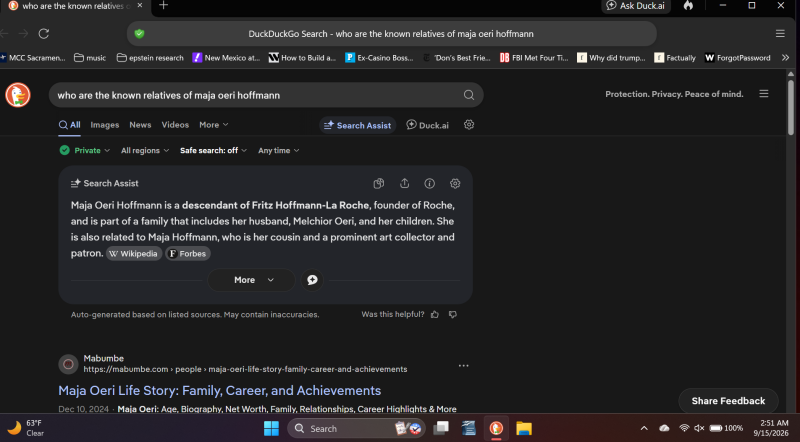Open the Maja Oeri Life Story result link
This screenshot has height=442, width=800.
point(219,390)
